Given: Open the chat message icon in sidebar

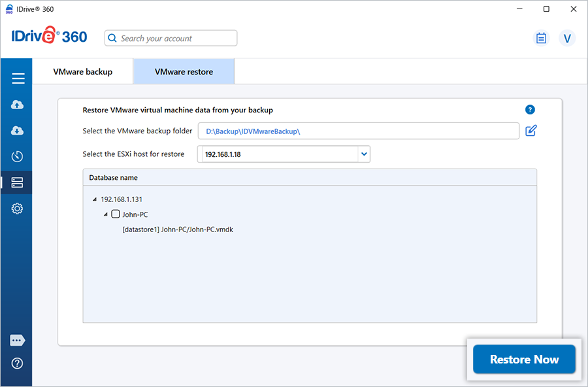Looking at the screenshot, I should pos(18,341).
